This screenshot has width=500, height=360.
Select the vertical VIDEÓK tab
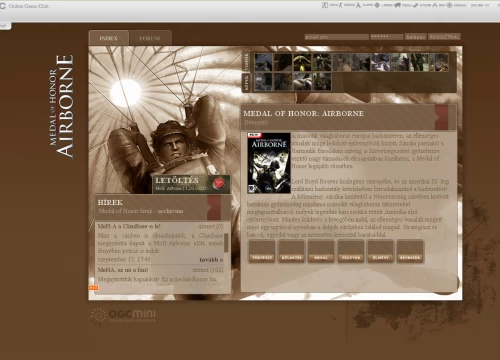(246, 62)
